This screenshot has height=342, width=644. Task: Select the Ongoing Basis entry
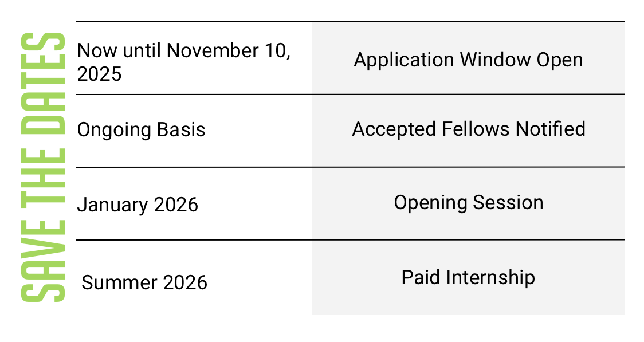(x=141, y=131)
